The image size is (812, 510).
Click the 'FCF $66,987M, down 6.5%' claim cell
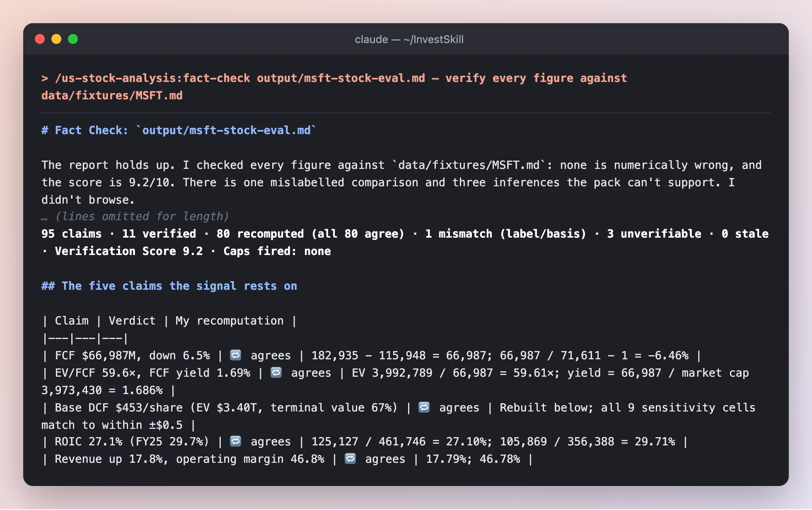pyautogui.click(x=132, y=356)
